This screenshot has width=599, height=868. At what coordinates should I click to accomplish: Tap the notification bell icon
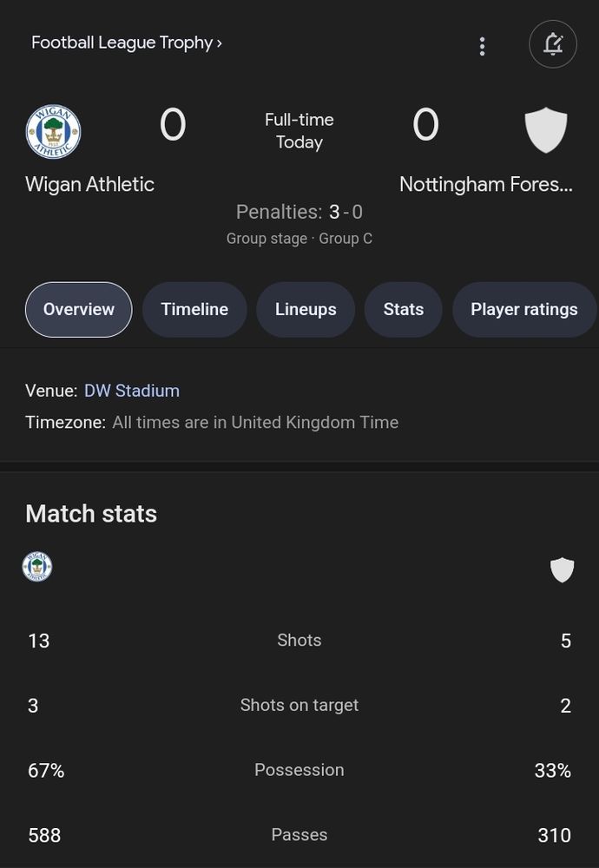(x=553, y=43)
